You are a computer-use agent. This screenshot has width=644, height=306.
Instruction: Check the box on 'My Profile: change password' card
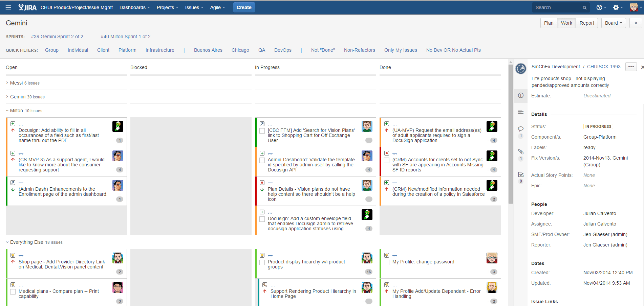[x=386, y=262]
